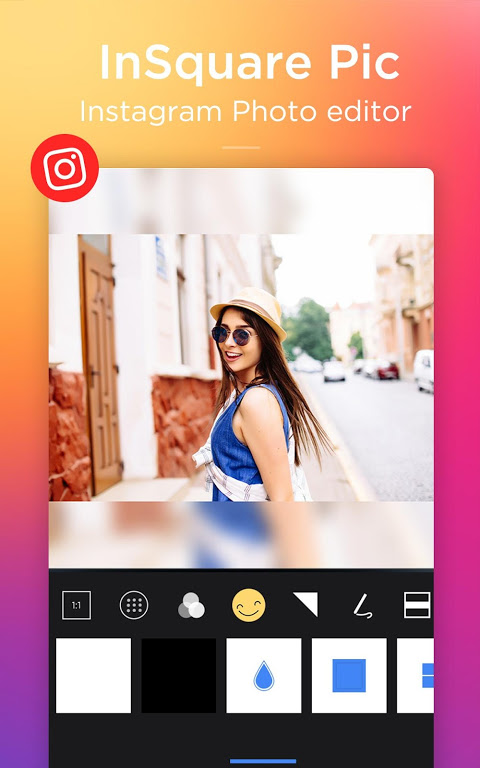Click the 'InSquare Pic' title text
The width and height of the screenshot is (480, 768).
(x=250, y=62)
